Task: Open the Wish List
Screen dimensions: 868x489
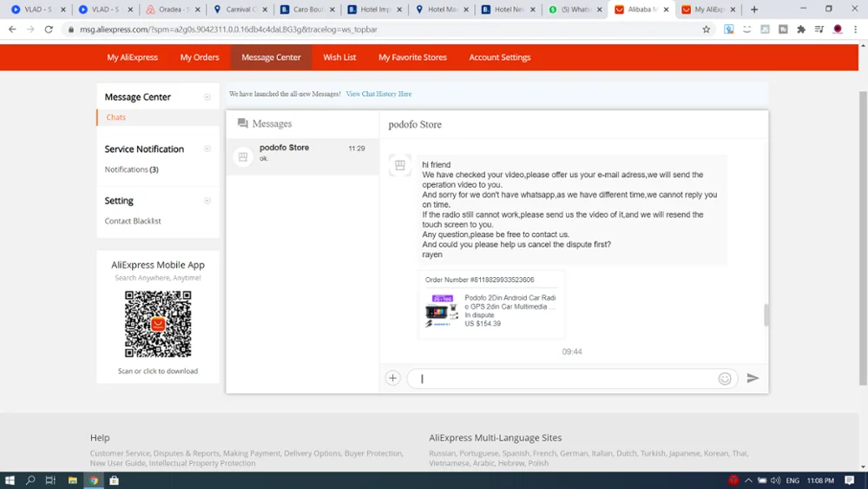Action: (x=339, y=57)
